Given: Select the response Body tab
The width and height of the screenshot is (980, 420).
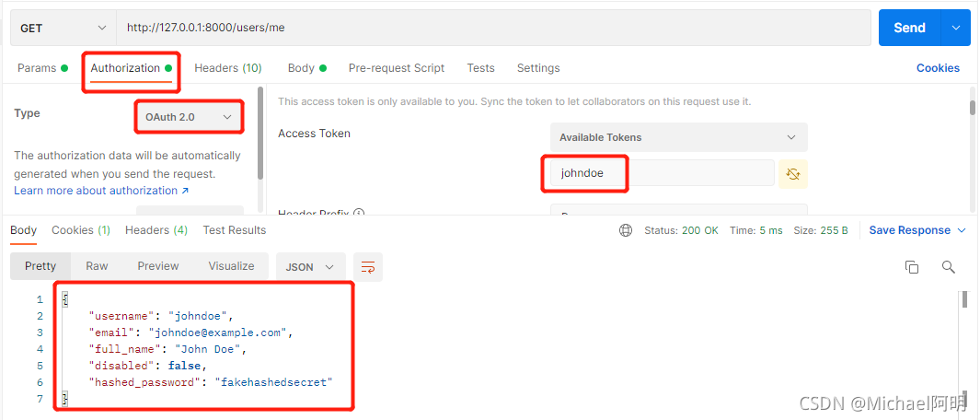Looking at the screenshot, I should 23,230.
